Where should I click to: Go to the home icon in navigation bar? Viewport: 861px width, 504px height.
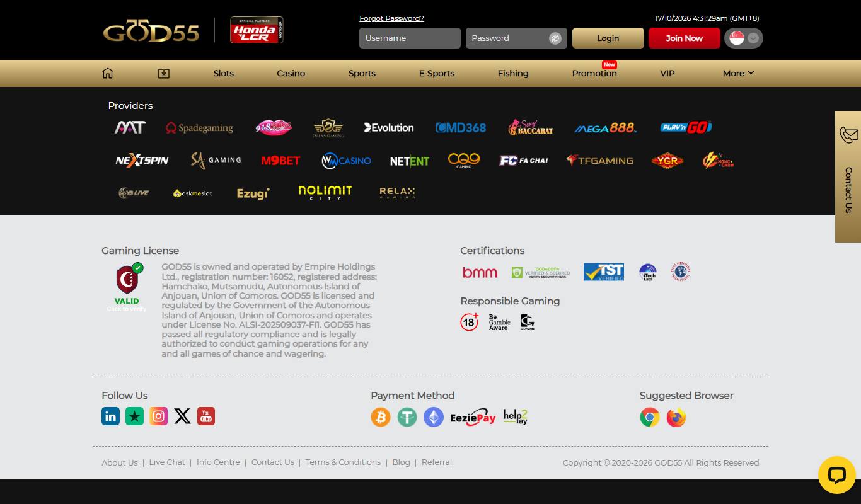coord(108,73)
